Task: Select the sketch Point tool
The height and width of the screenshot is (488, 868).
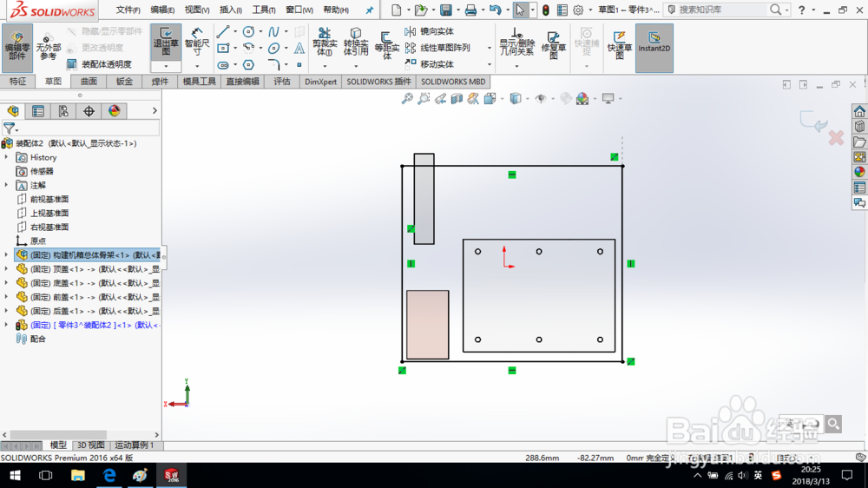Action: tap(299, 65)
